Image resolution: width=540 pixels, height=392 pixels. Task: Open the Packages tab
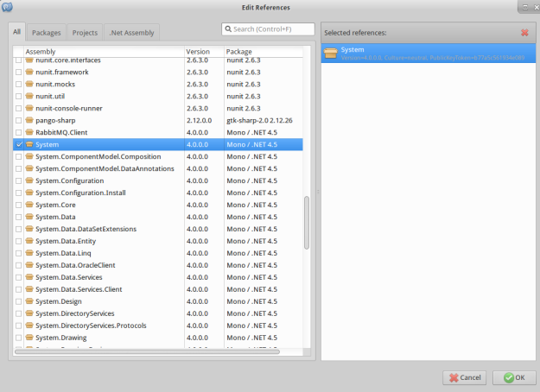tap(46, 33)
